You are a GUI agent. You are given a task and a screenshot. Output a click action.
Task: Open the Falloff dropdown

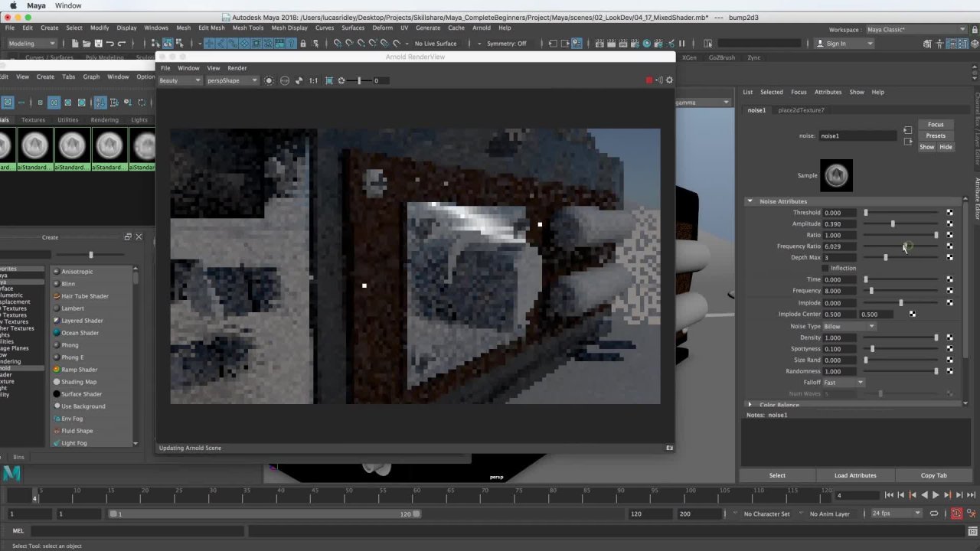[x=844, y=383]
